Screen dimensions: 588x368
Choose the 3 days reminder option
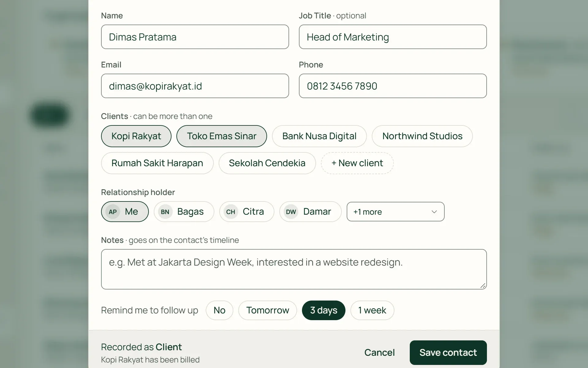point(323,310)
